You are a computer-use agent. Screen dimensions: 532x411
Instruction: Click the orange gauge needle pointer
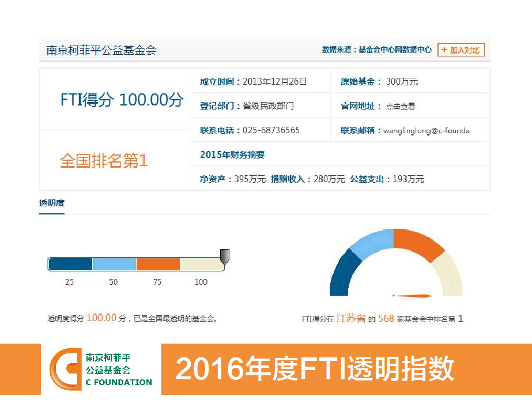pos(414,296)
